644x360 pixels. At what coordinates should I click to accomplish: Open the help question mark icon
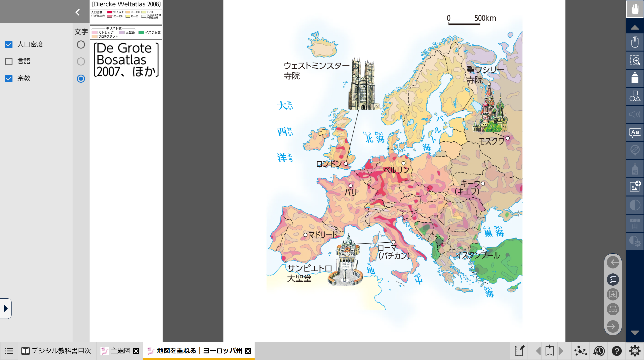[x=616, y=351]
